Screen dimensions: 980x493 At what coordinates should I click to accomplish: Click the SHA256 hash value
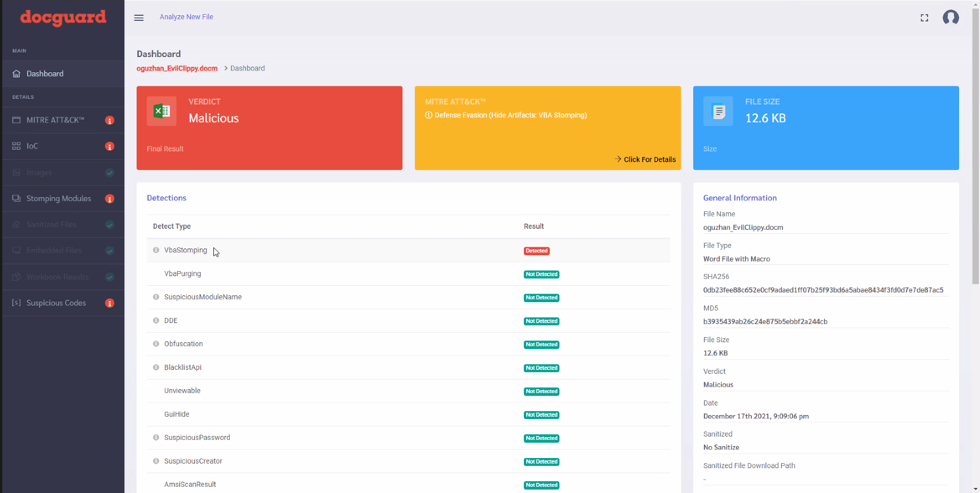coord(823,290)
